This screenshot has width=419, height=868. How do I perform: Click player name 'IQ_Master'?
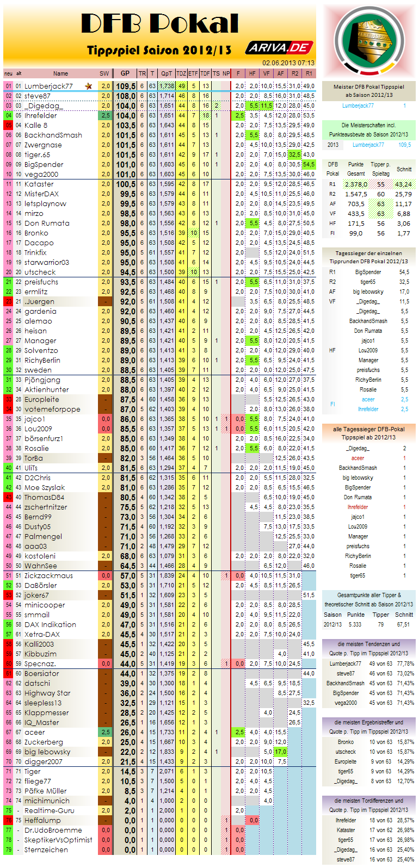(x=41, y=722)
